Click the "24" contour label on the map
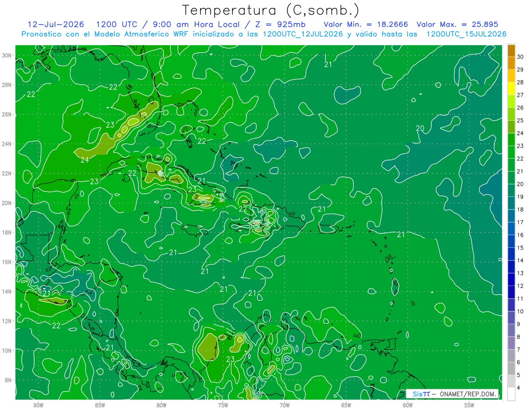Screen dimensions: 532x411 (85, 160)
